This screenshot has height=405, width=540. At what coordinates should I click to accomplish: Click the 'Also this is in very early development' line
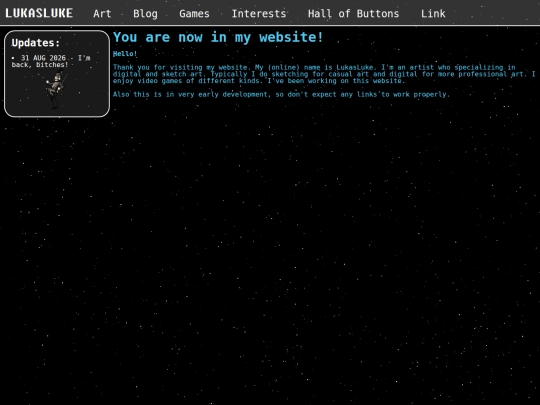[281, 94]
